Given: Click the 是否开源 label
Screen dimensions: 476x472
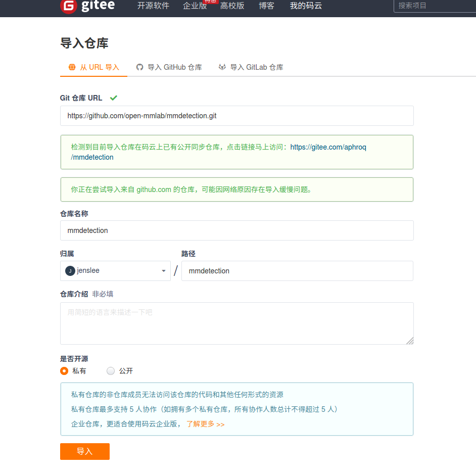Looking at the screenshot, I should 74,359.
